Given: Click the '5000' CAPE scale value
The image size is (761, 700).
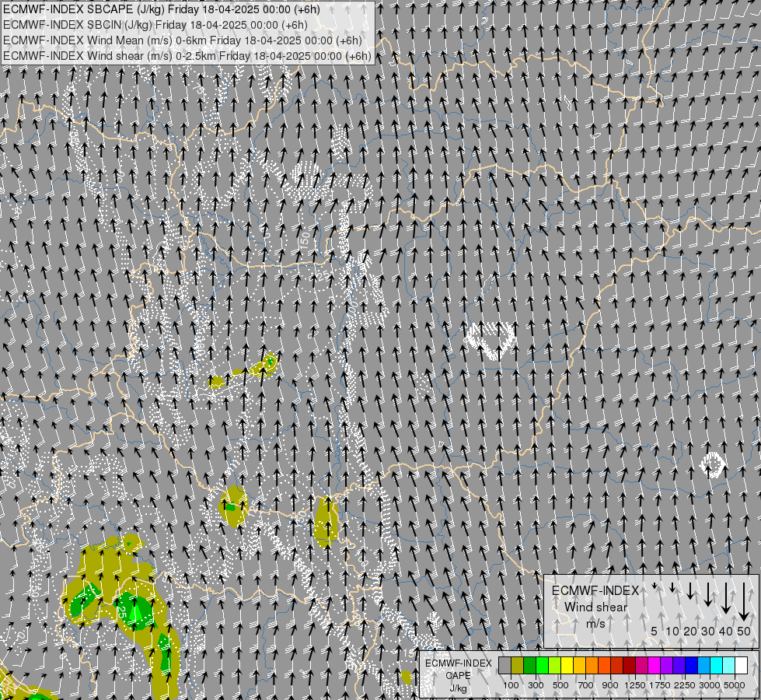Looking at the screenshot, I should tap(735, 685).
